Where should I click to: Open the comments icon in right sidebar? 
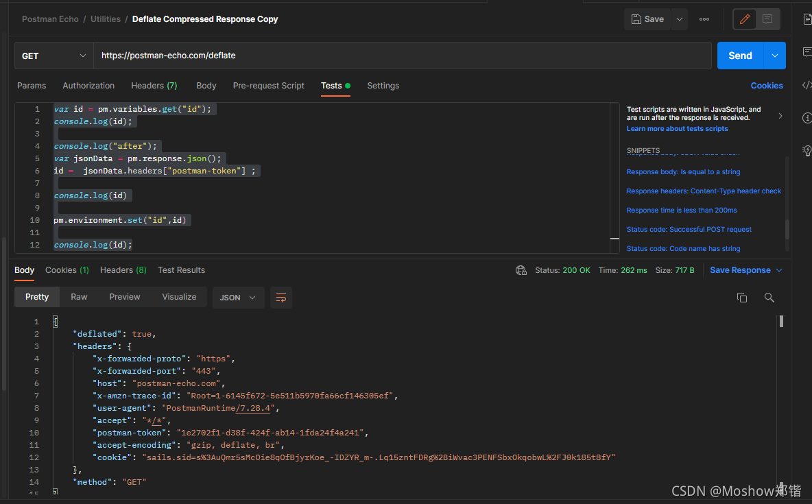tap(807, 52)
